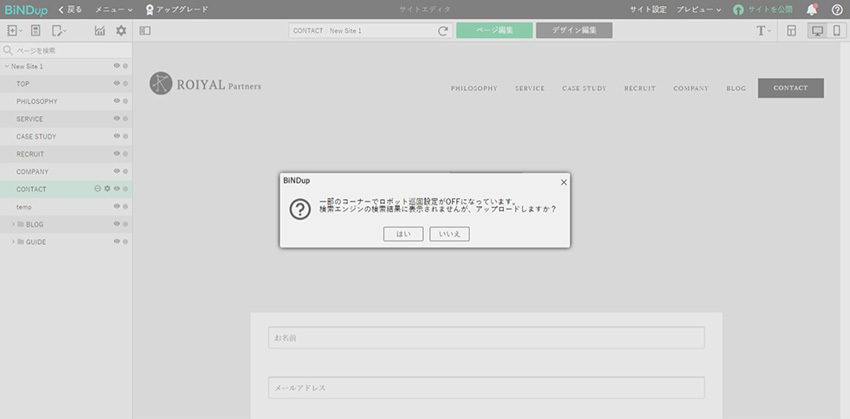Image resolution: width=850 pixels, height=419 pixels.
Task: Open the メニュー menu
Action: tap(113, 9)
